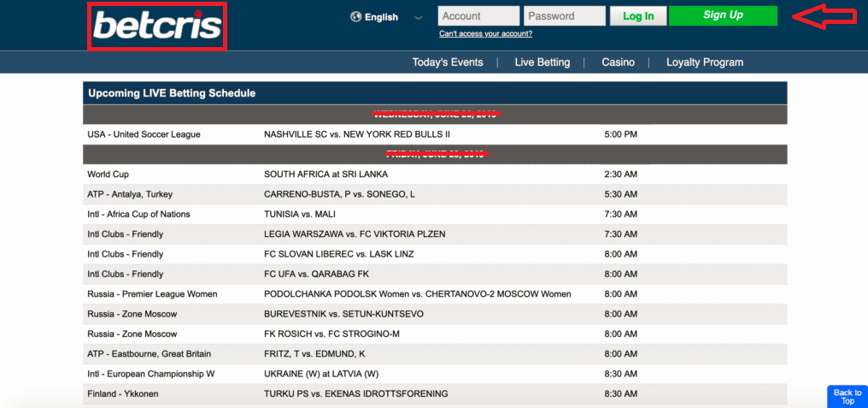Click the betcris logo
Image resolution: width=868 pixels, height=408 pixels.
157,26
